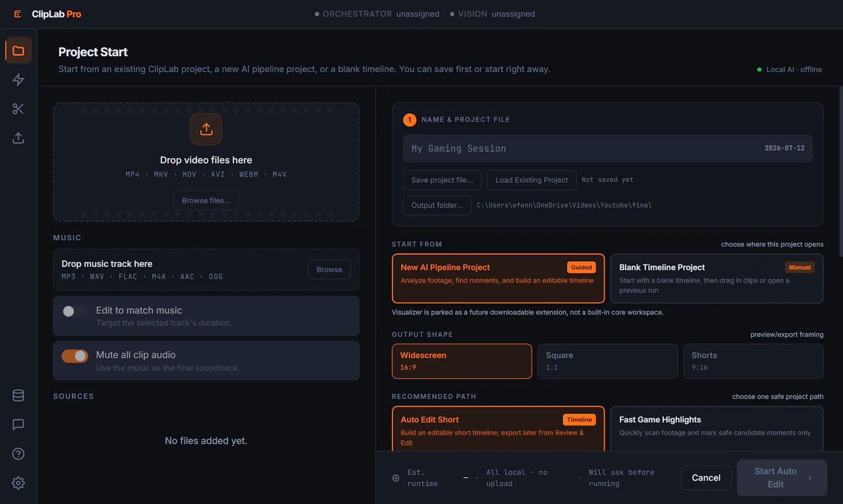
Task: Choose Shorts 9:16 output shape
Action: tap(753, 361)
